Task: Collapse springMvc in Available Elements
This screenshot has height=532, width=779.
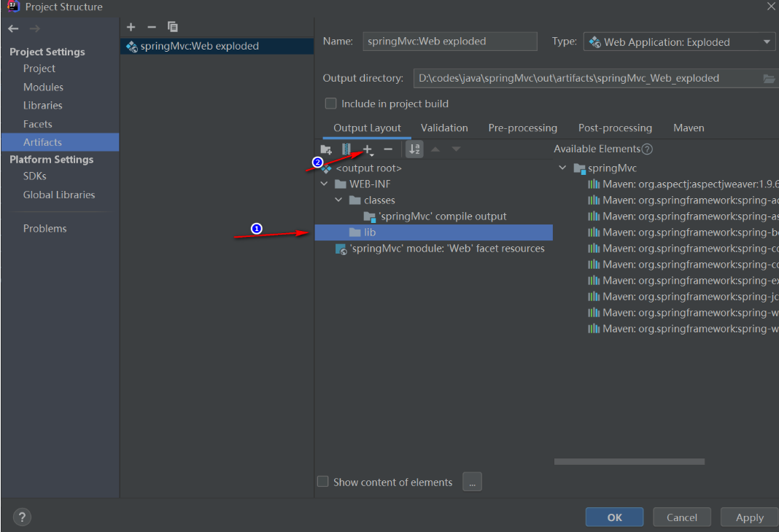Action: pos(562,168)
